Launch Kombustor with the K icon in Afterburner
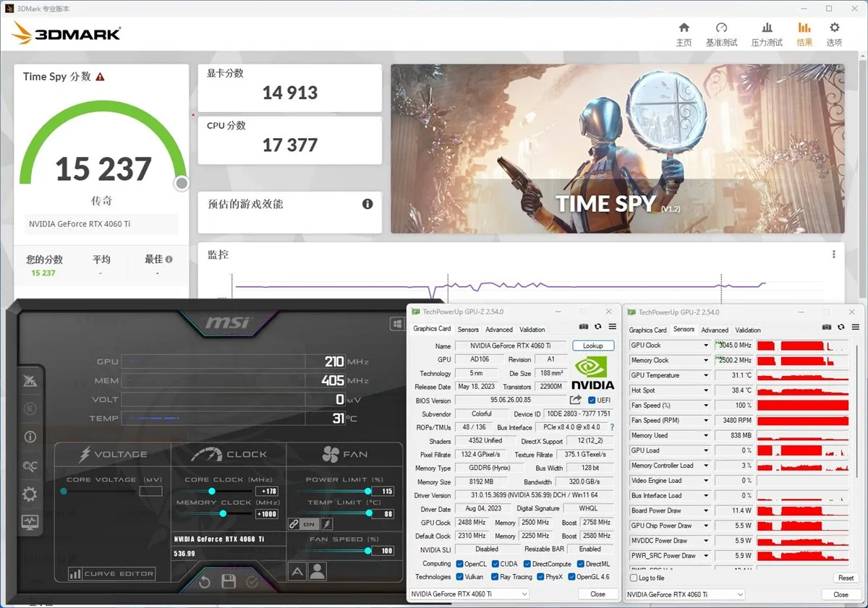 click(x=30, y=408)
